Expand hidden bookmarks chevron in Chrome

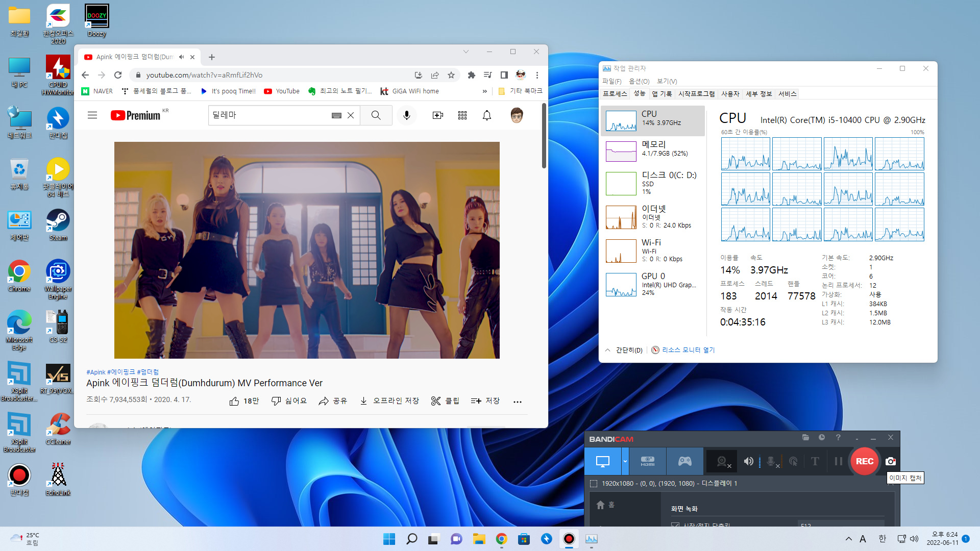484,91
